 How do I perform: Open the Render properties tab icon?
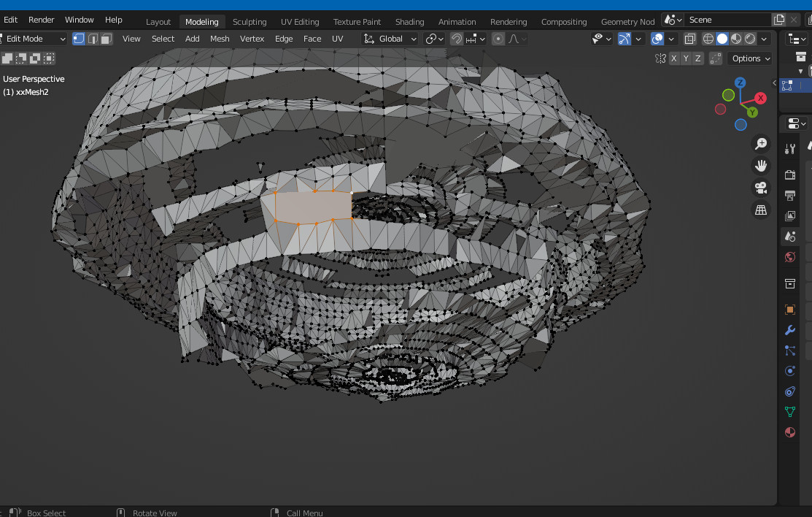[789, 175]
